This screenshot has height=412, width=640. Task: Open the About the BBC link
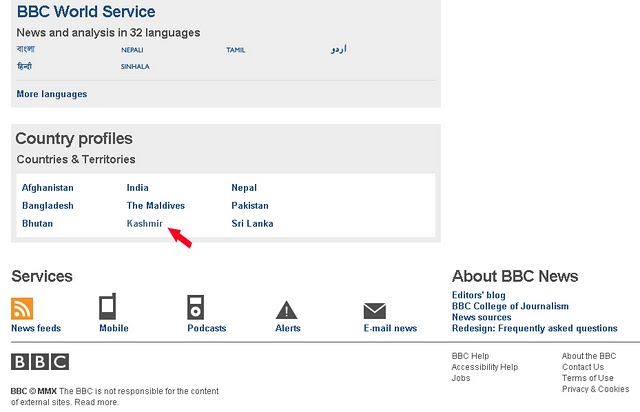589,356
